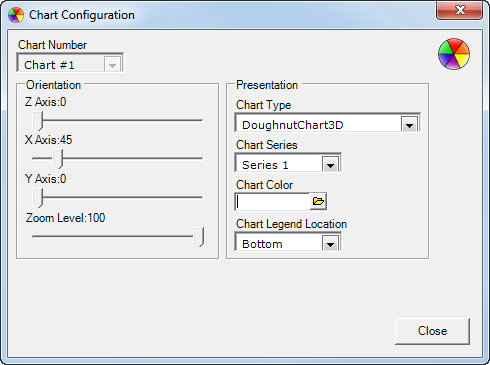
Task: Click the color wheel logo at top right
Action: (x=454, y=54)
